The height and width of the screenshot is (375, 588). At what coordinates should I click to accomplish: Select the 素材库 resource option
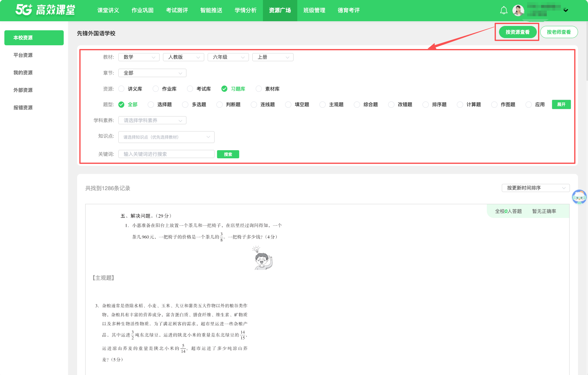[x=268, y=89]
